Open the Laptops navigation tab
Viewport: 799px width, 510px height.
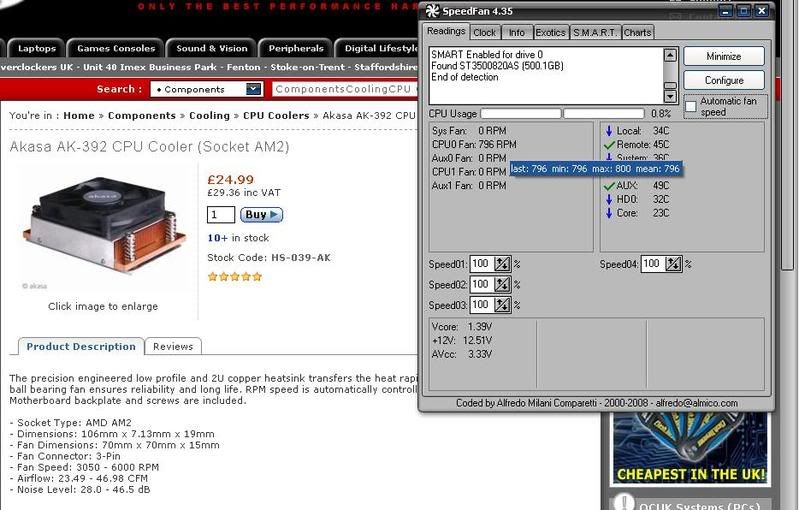coord(37,48)
